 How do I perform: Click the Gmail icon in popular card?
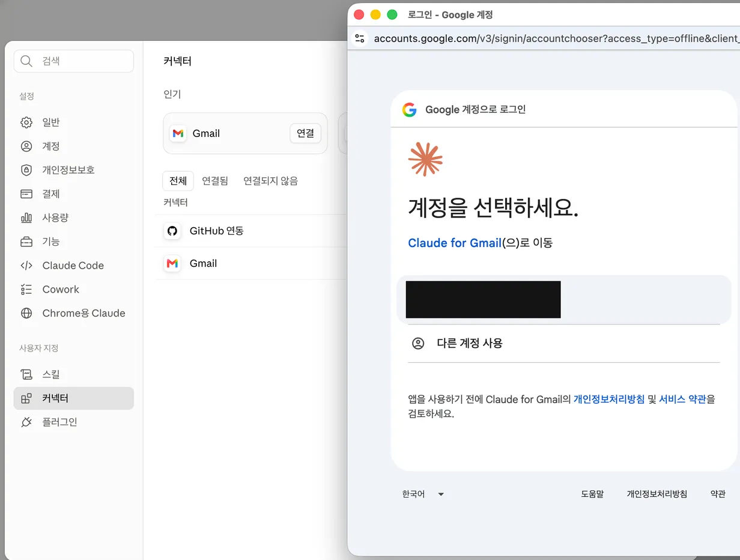click(x=178, y=133)
